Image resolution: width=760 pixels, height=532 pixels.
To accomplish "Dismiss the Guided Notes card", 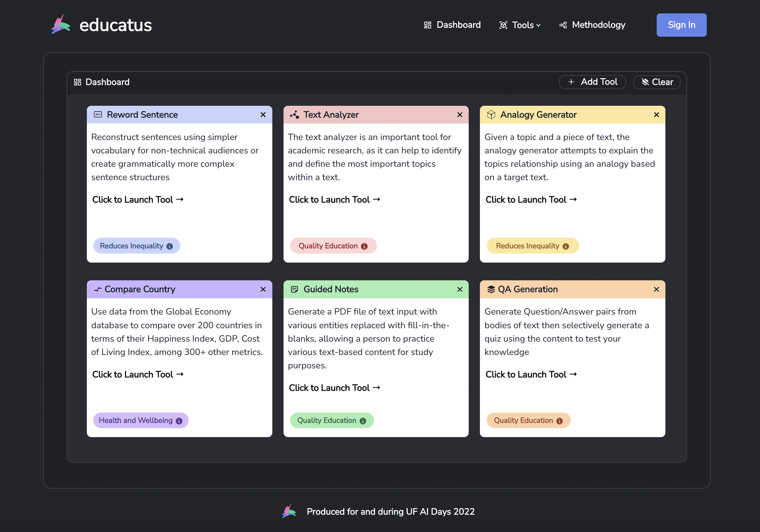I will [460, 290].
